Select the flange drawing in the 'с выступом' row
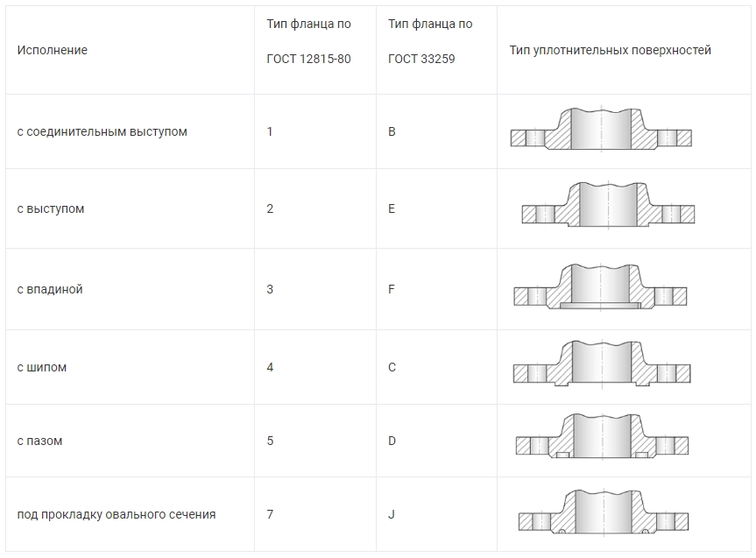756x558 pixels. 608,206
